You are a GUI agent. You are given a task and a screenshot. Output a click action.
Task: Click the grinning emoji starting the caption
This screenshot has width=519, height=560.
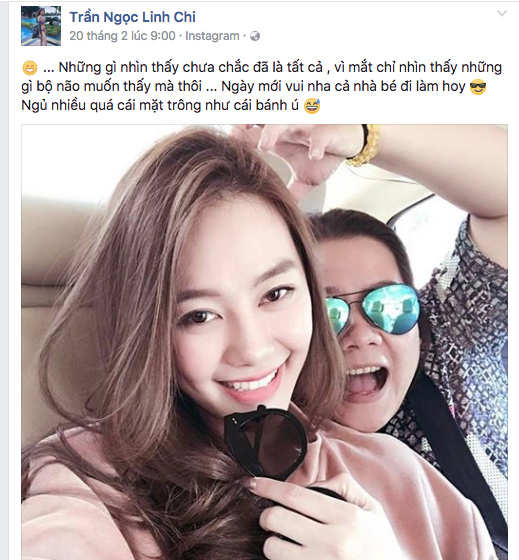(x=30, y=68)
